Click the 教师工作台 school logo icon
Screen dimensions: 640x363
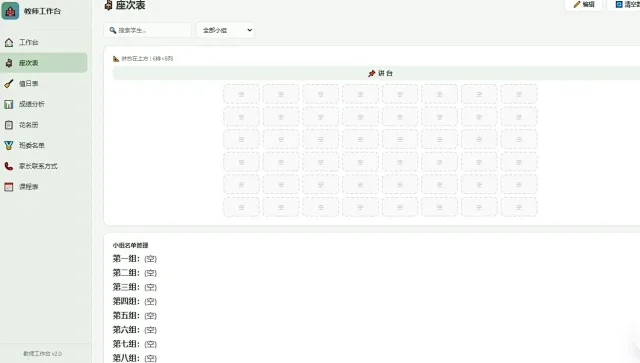click(x=10, y=11)
